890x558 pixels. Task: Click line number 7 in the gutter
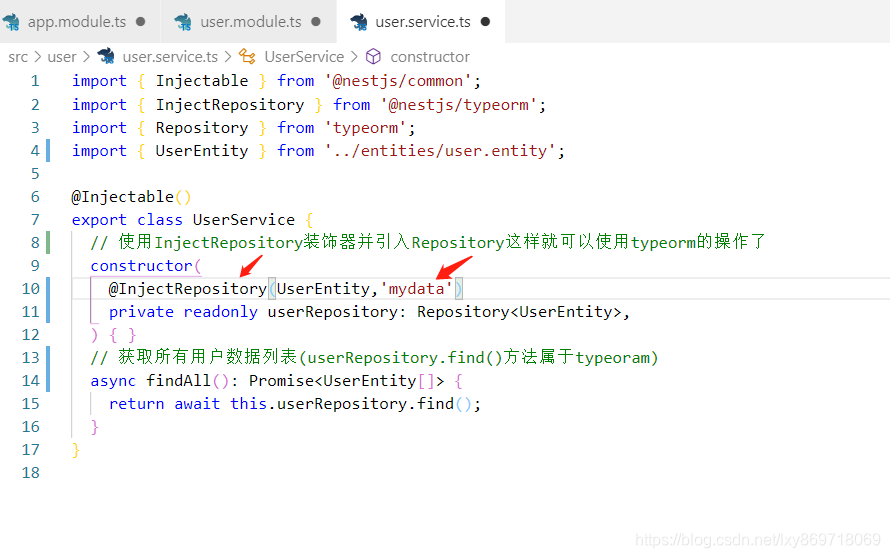35,220
